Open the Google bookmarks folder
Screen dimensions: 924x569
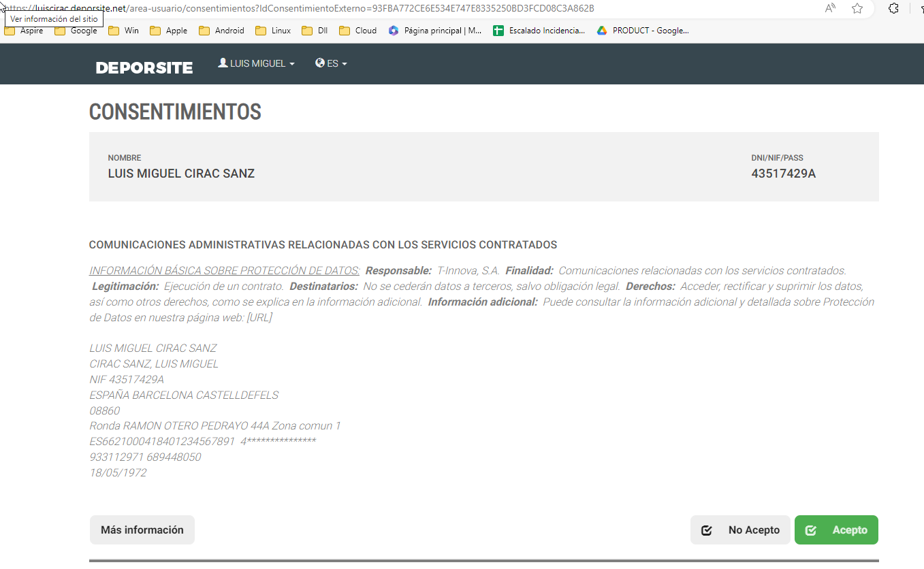pyautogui.click(x=76, y=31)
